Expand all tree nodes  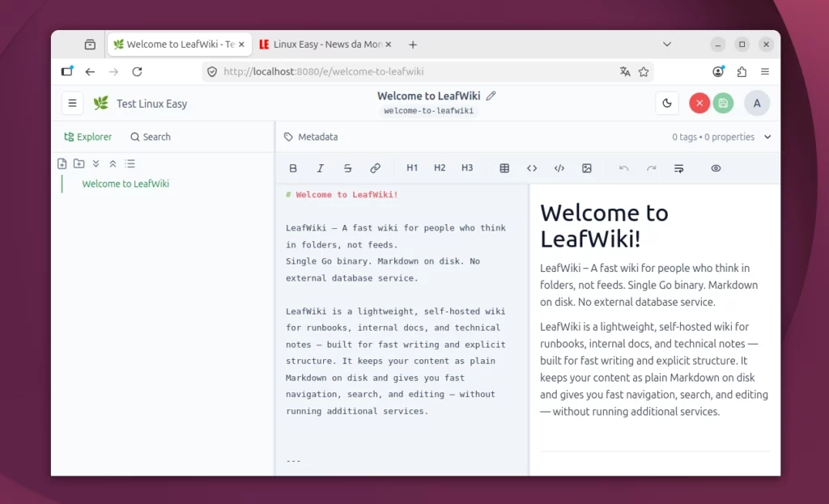coord(96,163)
